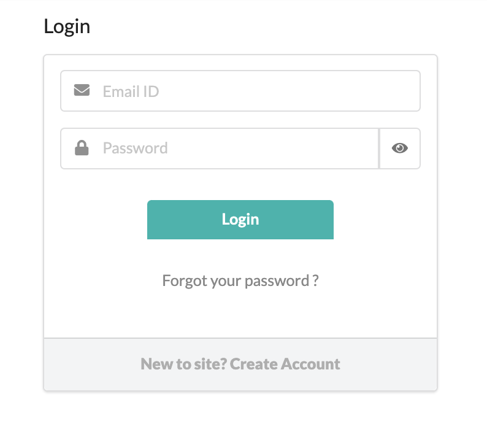
Task: Select the mail icon beside Email ID
Action: click(x=82, y=90)
